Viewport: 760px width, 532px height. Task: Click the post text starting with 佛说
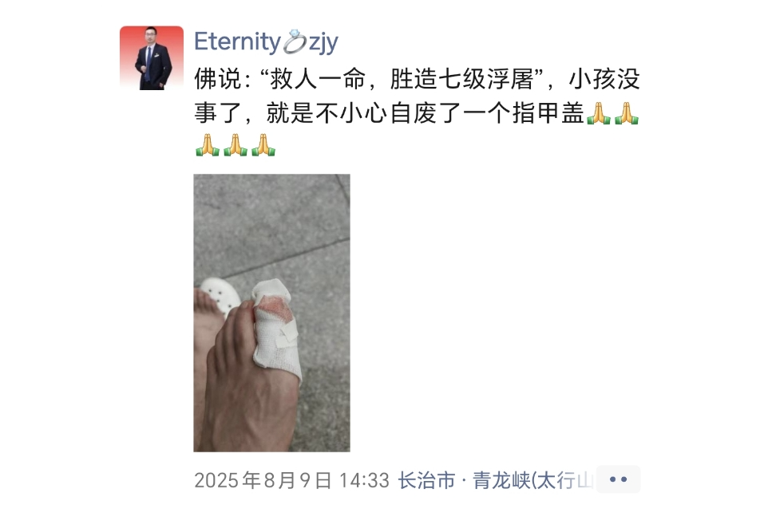coord(417,112)
